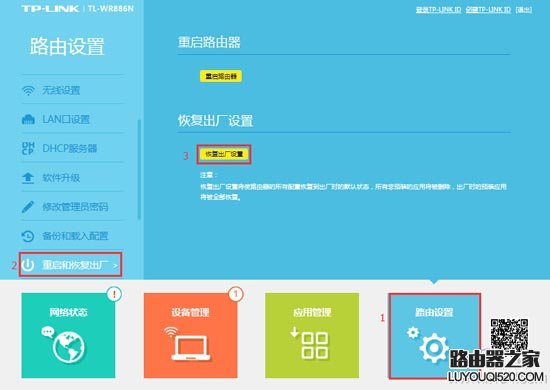Image resolution: width=550 pixels, height=390 pixels.
Task: Click count badge on 设备管理 tile
Action: coord(236,294)
